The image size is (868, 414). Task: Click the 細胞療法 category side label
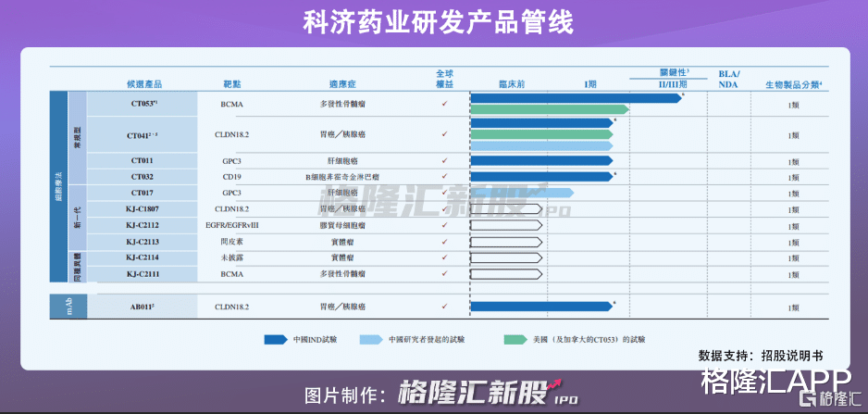[x=58, y=186]
